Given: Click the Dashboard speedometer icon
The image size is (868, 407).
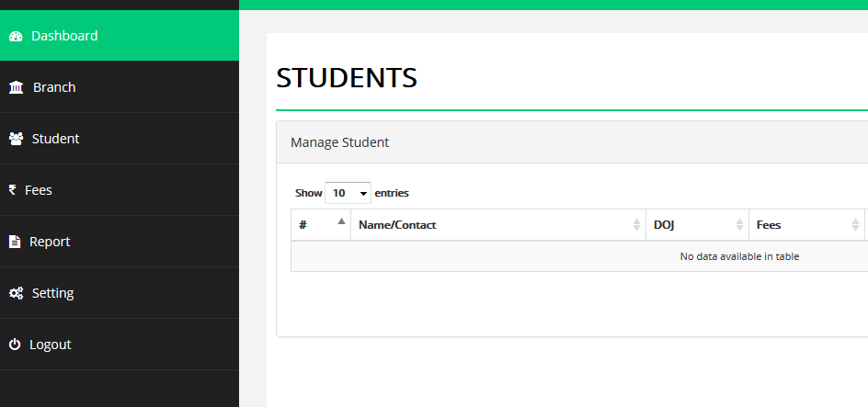Looking at the screenshot, I should click(16, 37).
